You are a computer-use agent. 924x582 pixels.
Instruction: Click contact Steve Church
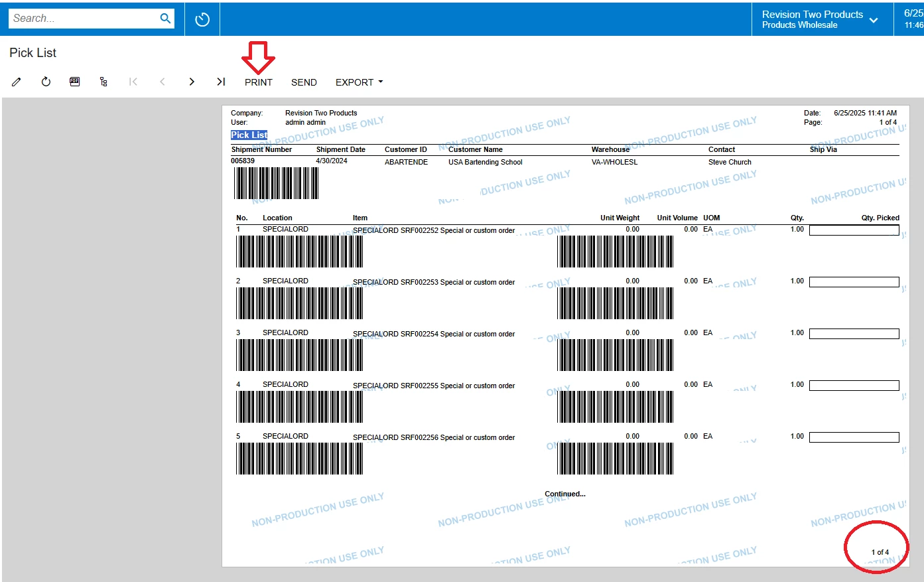click(730, 162)
